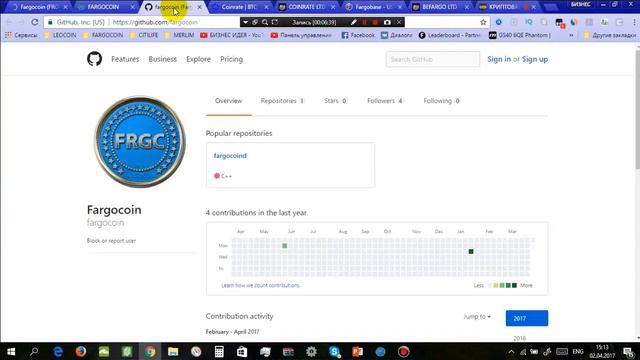Open the Сервисы apps bookmark
The image size is (640, 360).
(21, 36)
